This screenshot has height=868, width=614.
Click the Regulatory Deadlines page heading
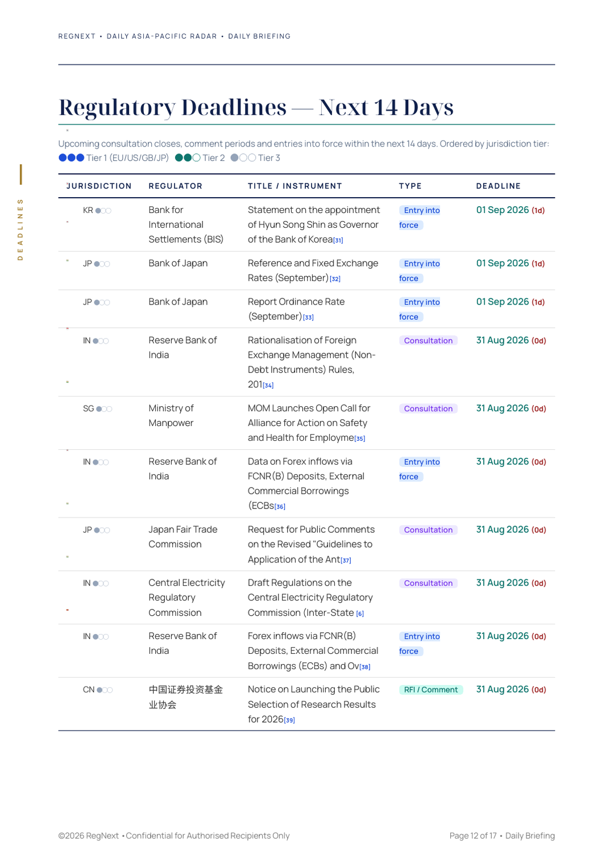[256, 107]
